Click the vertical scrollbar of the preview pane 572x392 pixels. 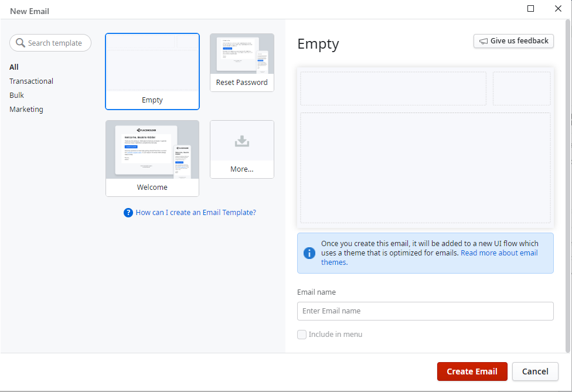568,186
